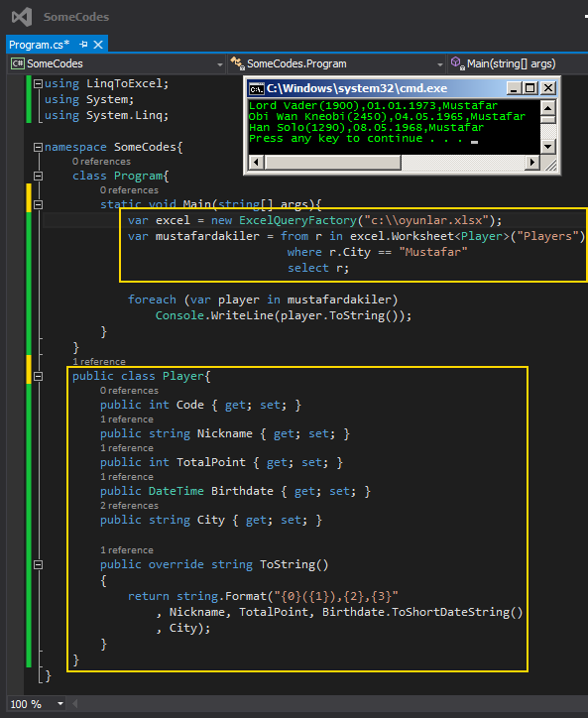The width and height of the screenshot is (588, 718).
Task: Open '1 reference' CodeLens above class Player
Action: tap(99, 362)
